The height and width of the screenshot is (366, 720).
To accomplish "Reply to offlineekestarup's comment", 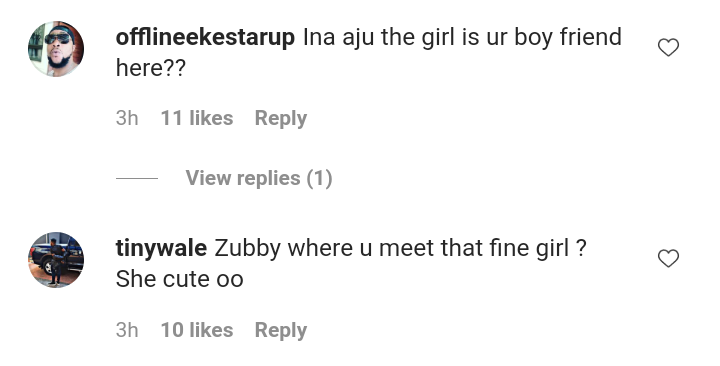I will [x=281, y=118].
